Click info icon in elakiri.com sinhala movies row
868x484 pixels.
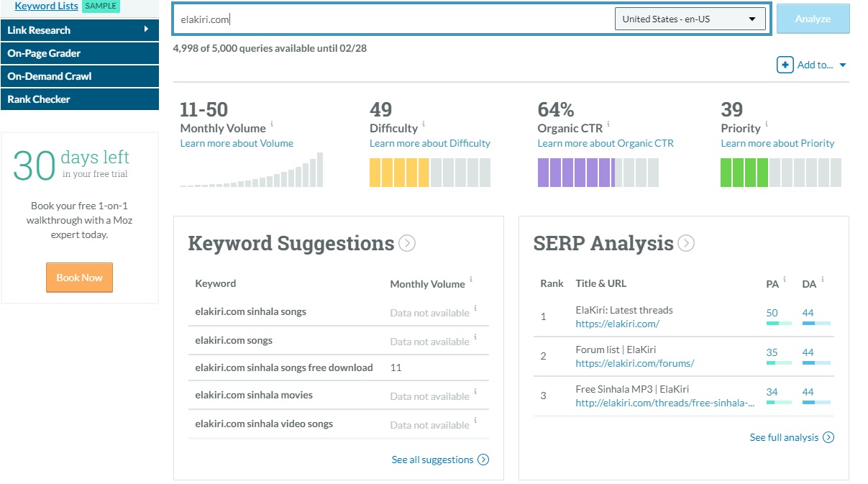pos(475,392)
